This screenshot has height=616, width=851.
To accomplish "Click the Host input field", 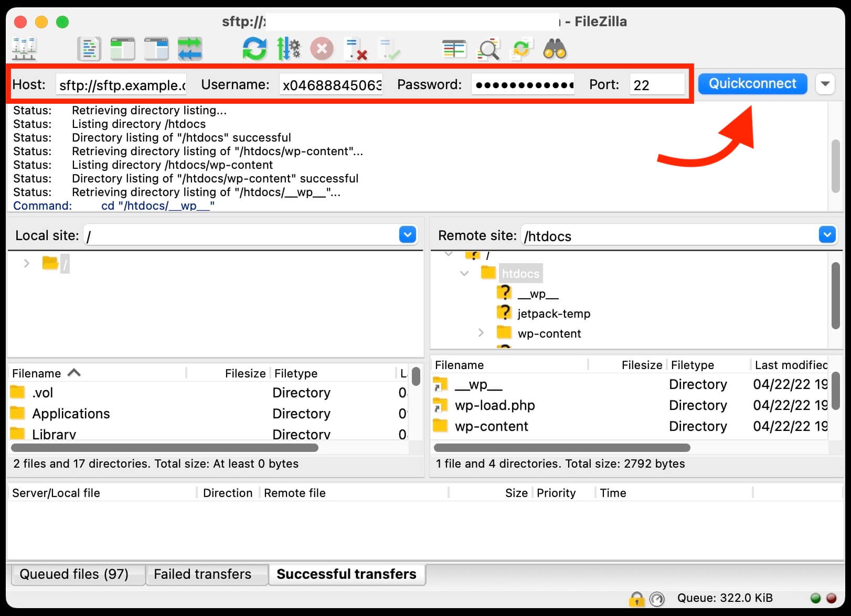I will [x=121, y=84].
